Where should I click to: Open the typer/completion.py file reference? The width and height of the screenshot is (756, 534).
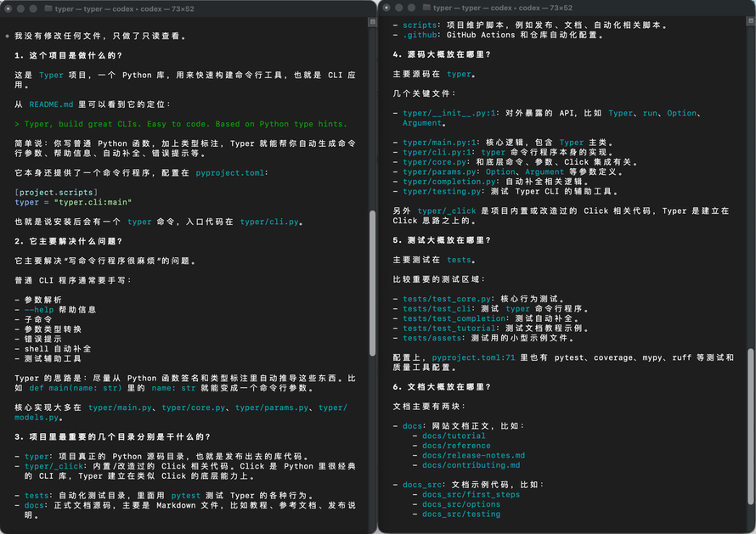click(449, 182)
